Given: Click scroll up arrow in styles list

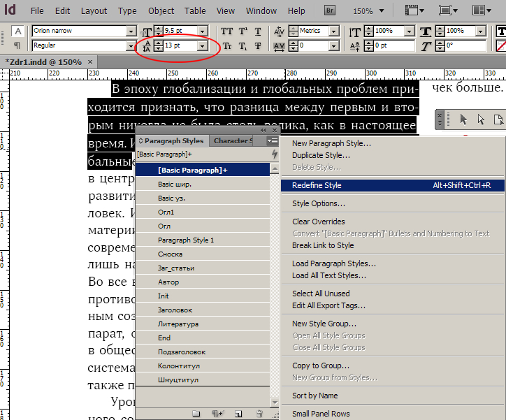Looking at the screenshot, I should pyautogui.click(x=275, y=168).
